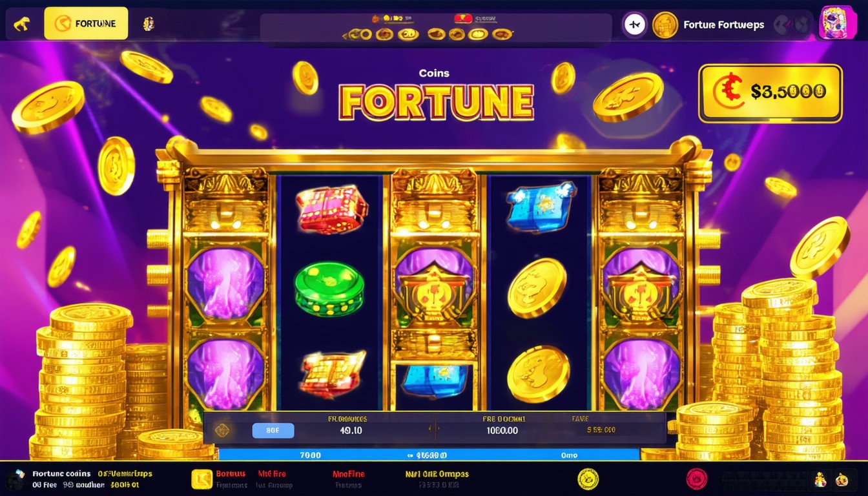The image size is (868, 496).
Task: Click the red circular icon in bottom bar
Action: 696,479
